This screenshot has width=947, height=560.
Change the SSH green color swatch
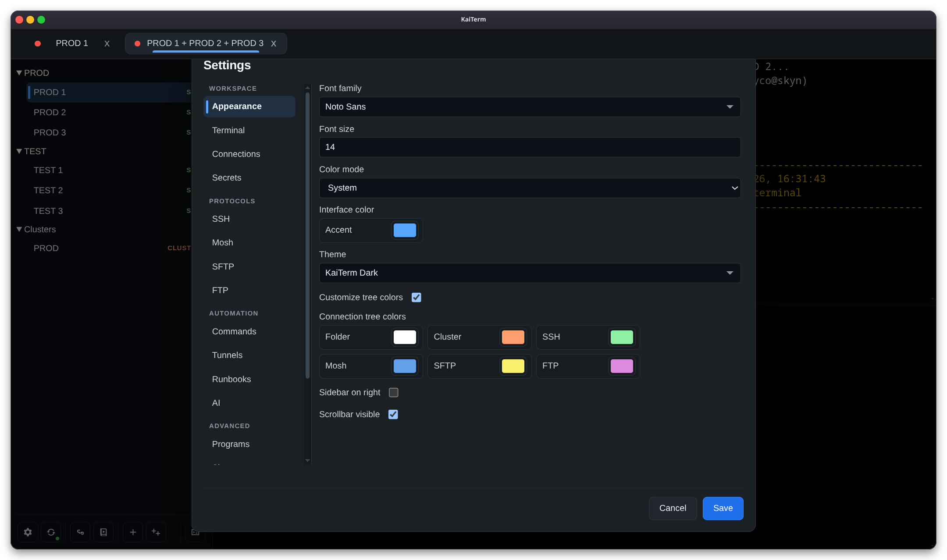click(x=622, y=337)
